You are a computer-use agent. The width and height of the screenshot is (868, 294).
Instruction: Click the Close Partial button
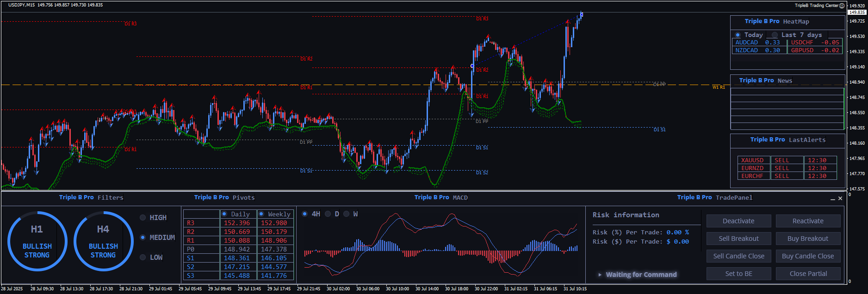pos(808,274)
